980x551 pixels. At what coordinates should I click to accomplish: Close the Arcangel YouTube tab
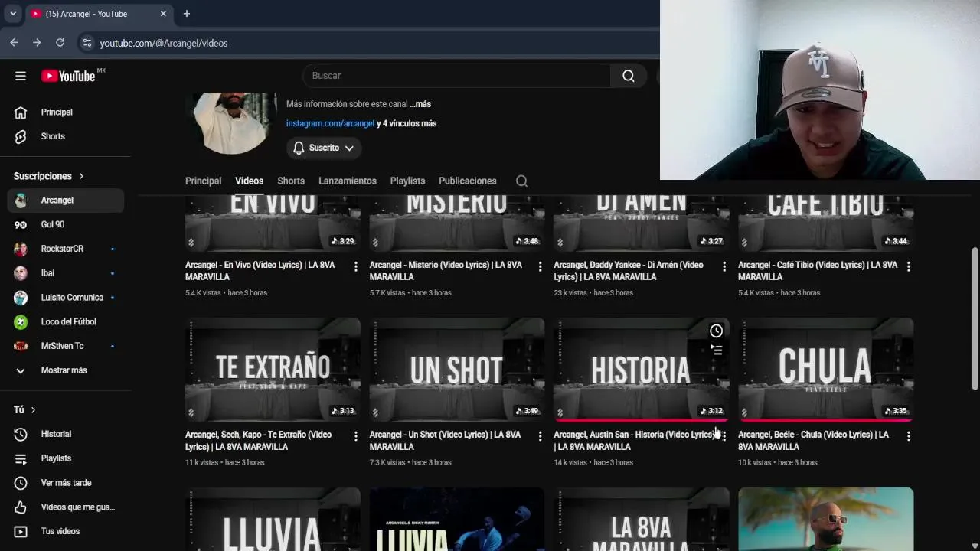click(163, 14)
